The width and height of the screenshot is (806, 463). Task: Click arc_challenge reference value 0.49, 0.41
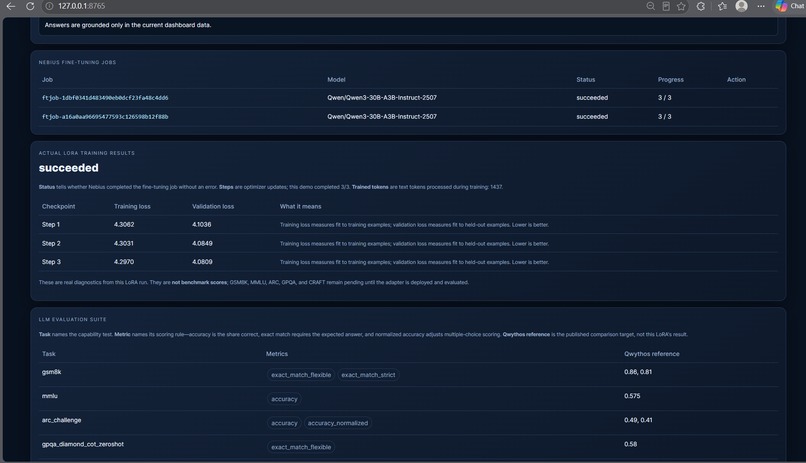(638, 420)
